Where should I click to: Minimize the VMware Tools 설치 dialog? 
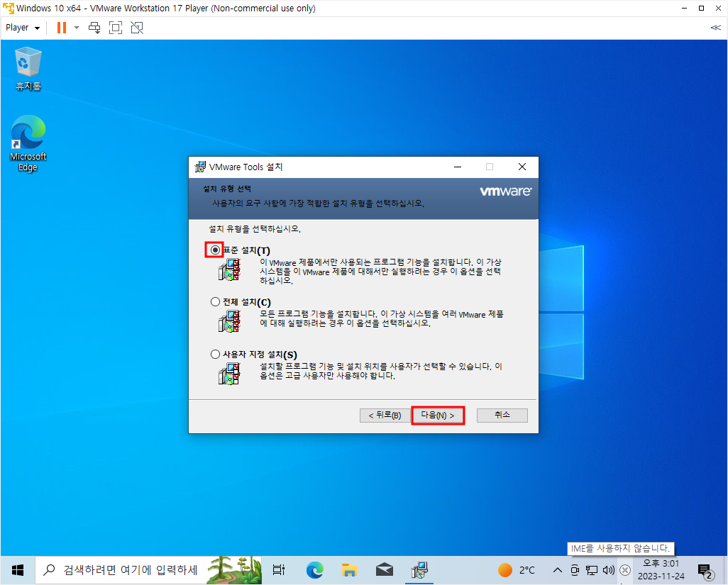click(x=458, y=167)
